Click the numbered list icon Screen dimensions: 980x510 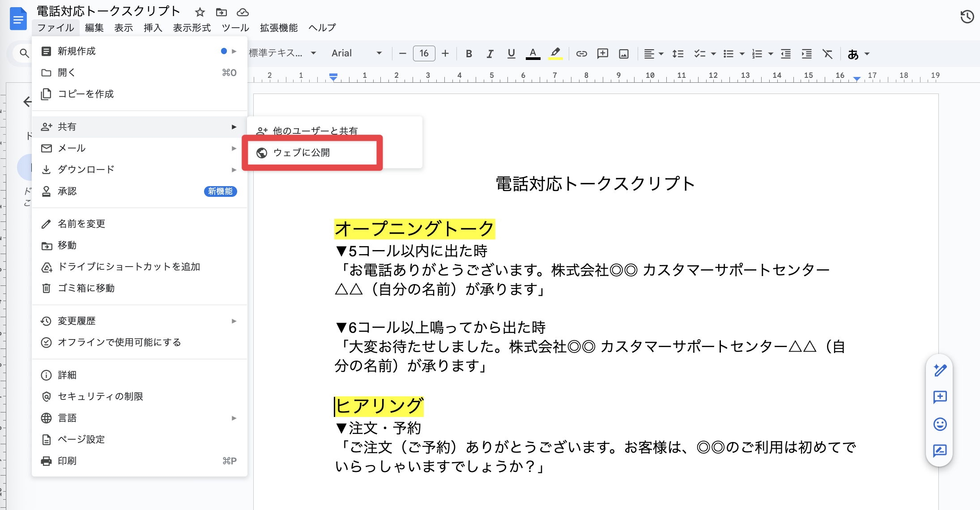pyautogui.click(x=757, y=54)
